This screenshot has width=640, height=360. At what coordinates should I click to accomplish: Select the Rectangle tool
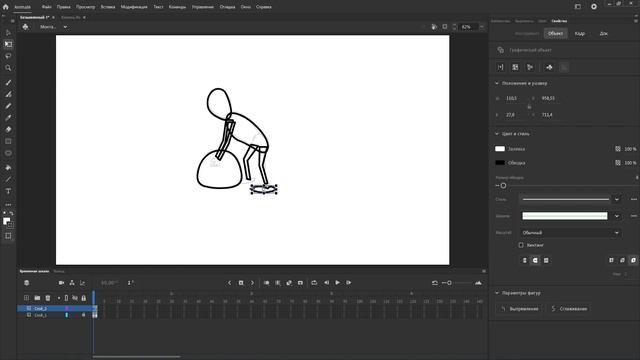pyautogui.click(x=8, y=141)
